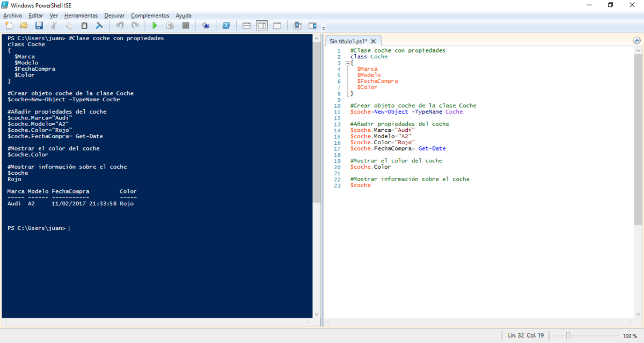The image size is (644, 343).
Task: Open the Archivo menu
Action: (x=12, y=16)
